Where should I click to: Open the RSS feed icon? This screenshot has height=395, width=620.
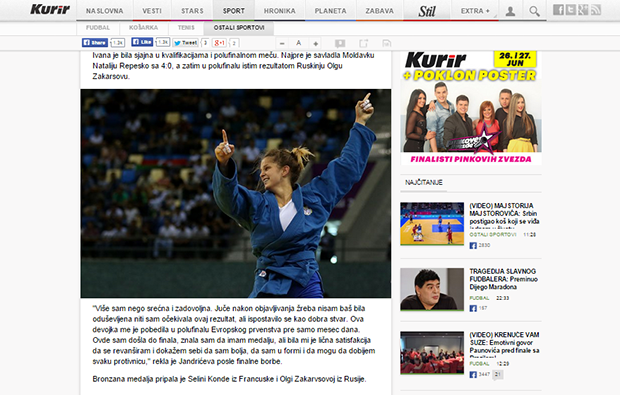point(595,10)
